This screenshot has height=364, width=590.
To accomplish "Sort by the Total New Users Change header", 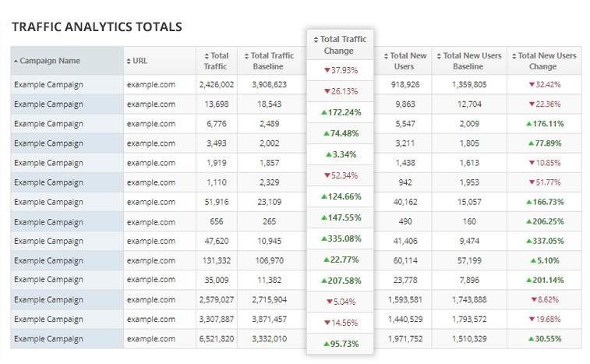I will 547,61.
